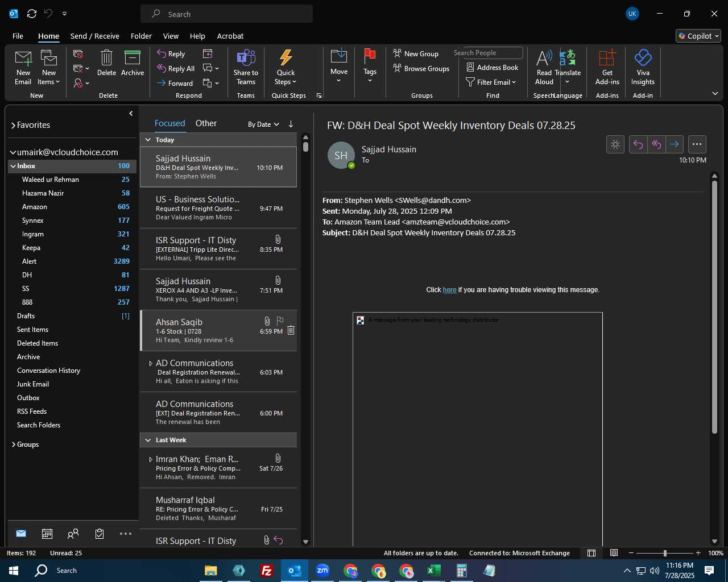728x582 pixels.
Task: Reverse sort order arrow in message list
Action: pyautogui.click(x=291, y=124)
